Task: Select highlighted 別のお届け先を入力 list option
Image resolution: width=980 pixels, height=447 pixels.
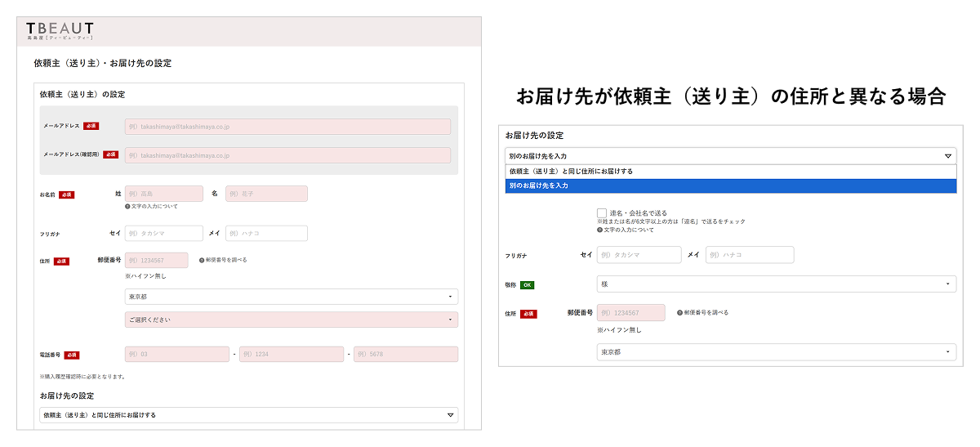Action: tap(731, 186)
